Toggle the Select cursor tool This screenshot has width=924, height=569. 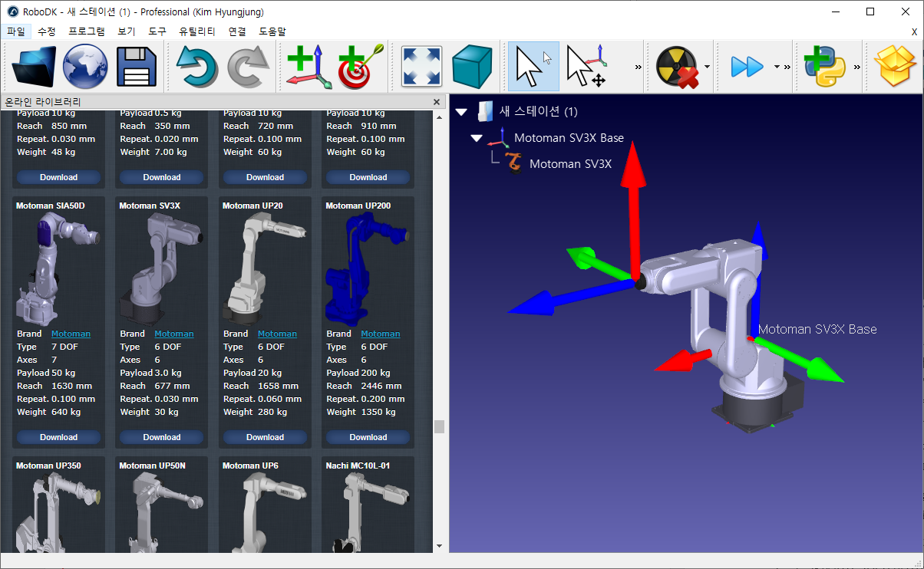coord(533,67)
